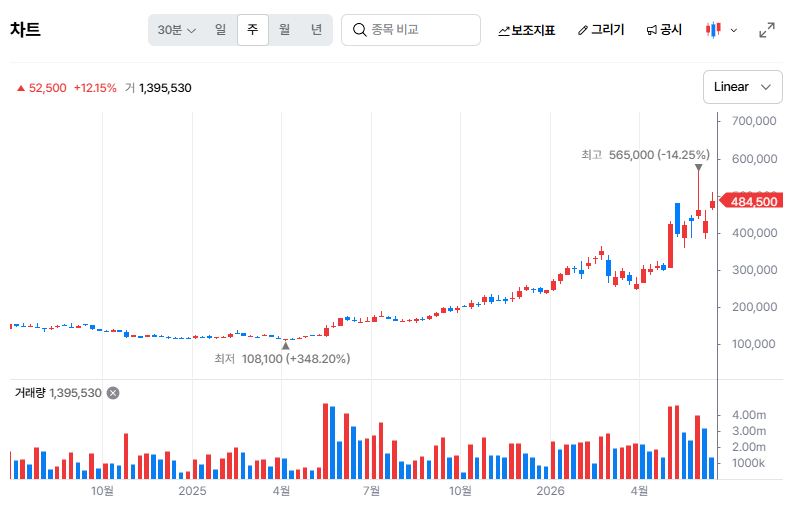Click the 최고 565,000 high marker label
Viewport: 800px width, 507px height.
click(645, 155)
